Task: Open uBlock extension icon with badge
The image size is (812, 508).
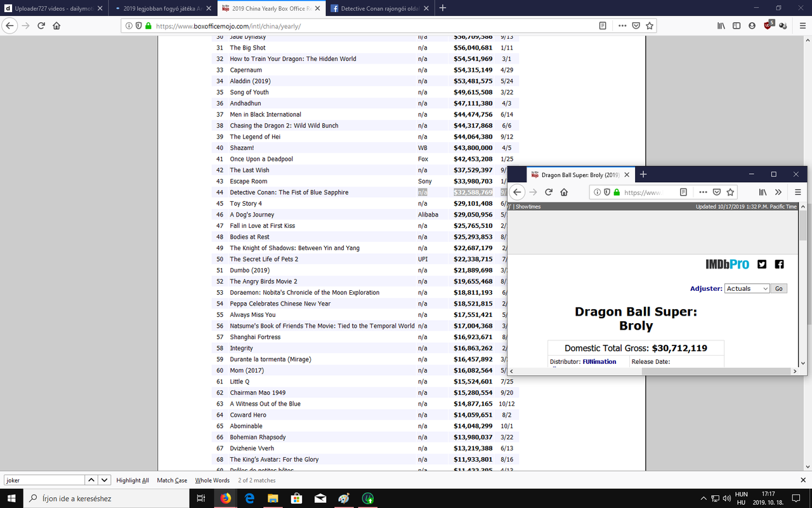Action: click(x=769, y=26)
